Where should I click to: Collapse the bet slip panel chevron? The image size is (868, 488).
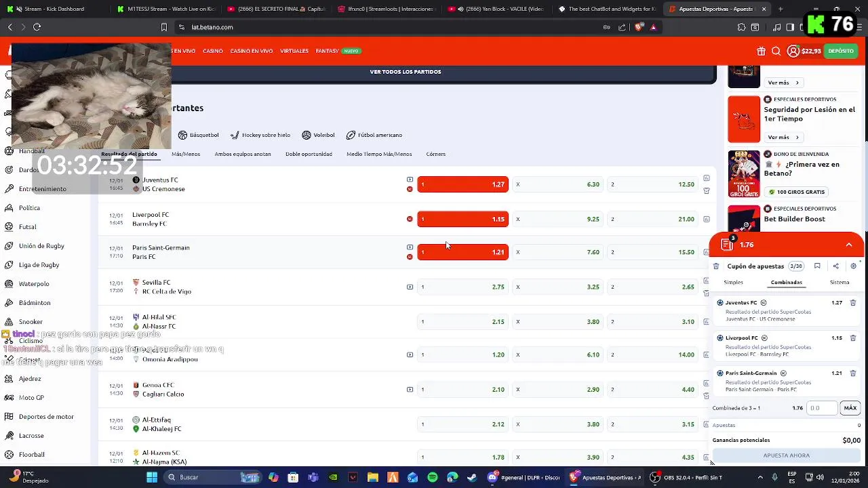tap(849, 245)
